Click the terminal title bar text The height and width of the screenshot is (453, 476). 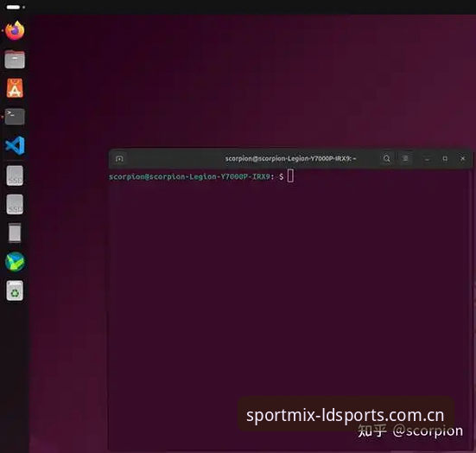(x=290, y=158)
